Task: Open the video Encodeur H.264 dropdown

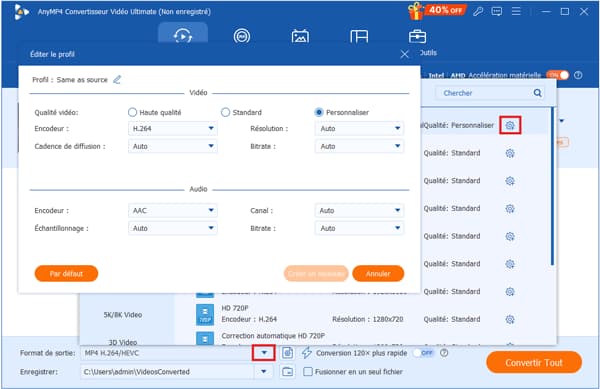Action: click(x=173, y=129)
